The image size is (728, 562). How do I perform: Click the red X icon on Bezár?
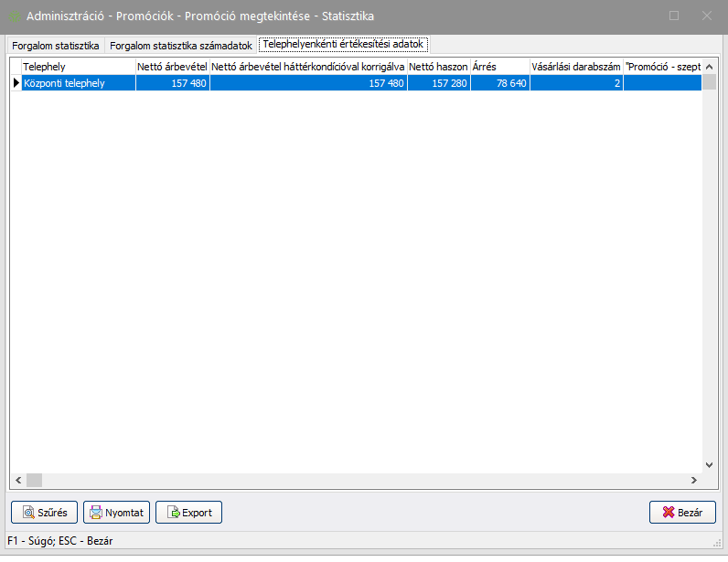coord(667,513)
